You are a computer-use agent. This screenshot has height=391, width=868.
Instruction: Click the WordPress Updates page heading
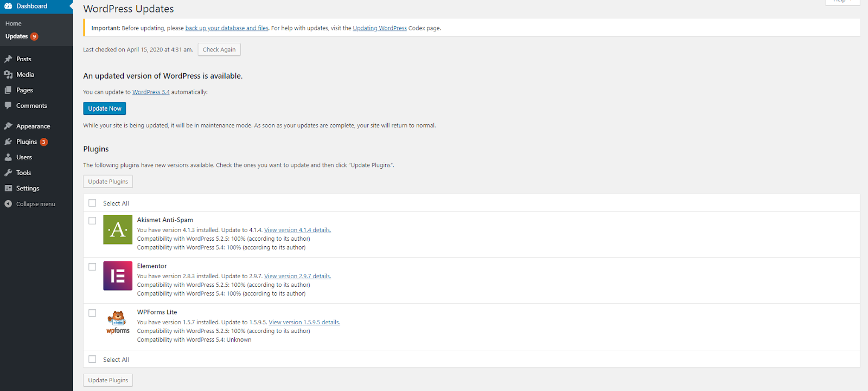pos(129,9)
